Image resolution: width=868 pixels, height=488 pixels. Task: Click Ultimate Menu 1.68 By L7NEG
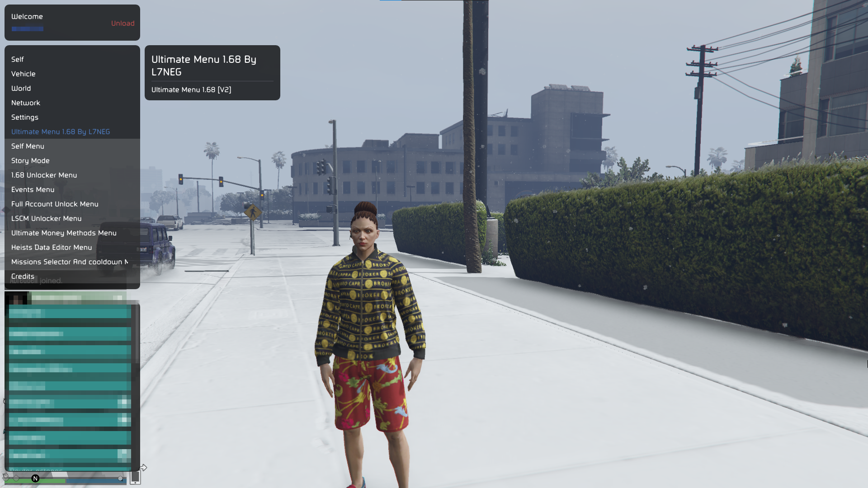[61, 131]
